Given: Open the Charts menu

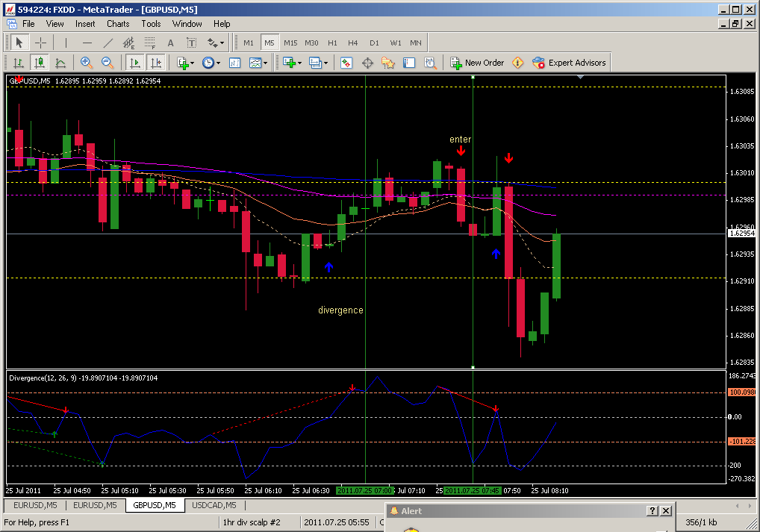Looking at the screenshot, I should coord(118,24).
